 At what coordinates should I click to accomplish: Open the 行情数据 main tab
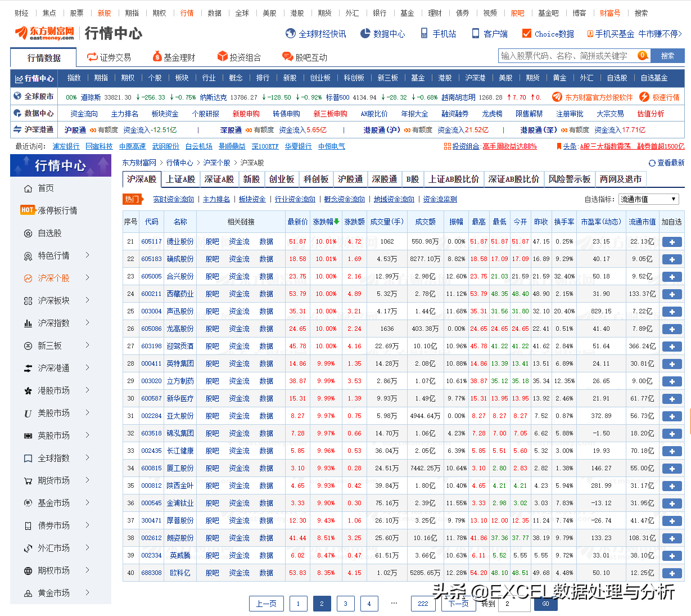pyautogui.click(x=44, y=57)
